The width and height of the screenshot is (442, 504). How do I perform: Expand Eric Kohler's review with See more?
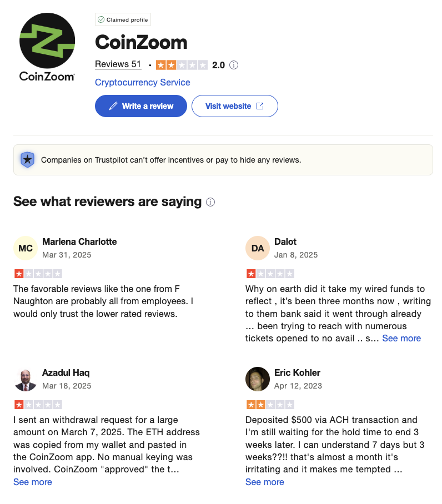click(x=265, y=482)
